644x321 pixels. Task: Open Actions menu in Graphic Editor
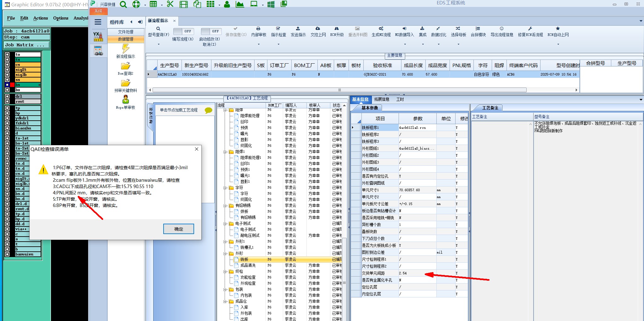[x=41, y=18]
